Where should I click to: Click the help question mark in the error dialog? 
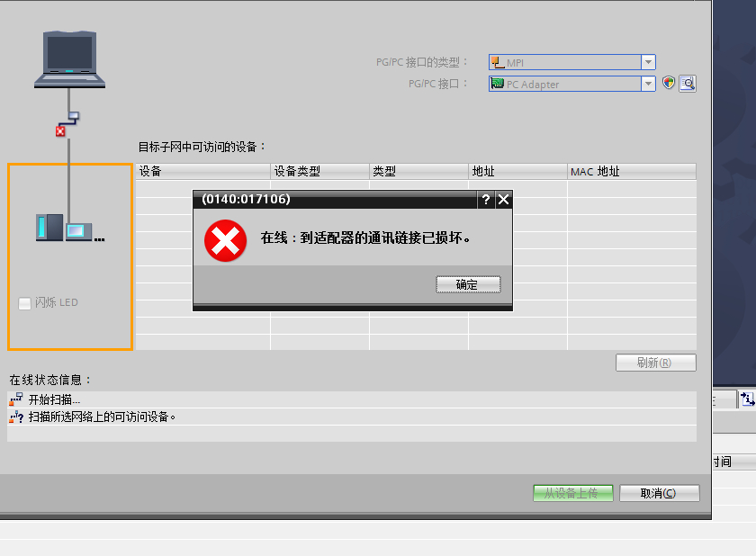(486, 200)
